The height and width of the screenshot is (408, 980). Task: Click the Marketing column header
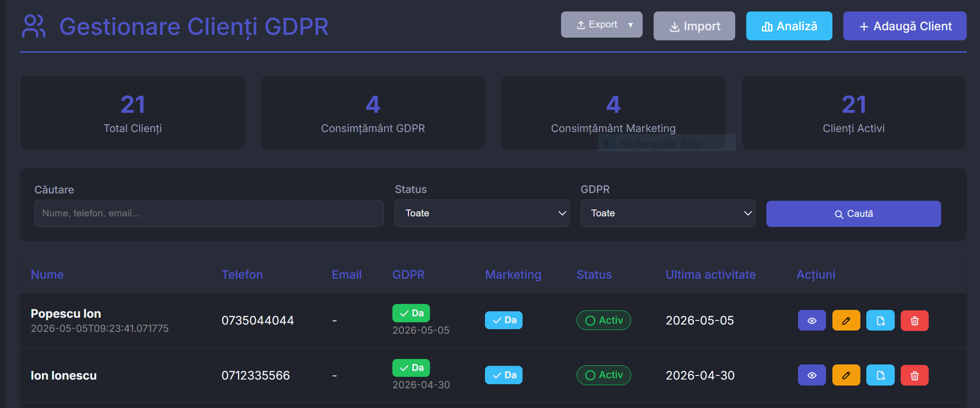pos(513,275)
